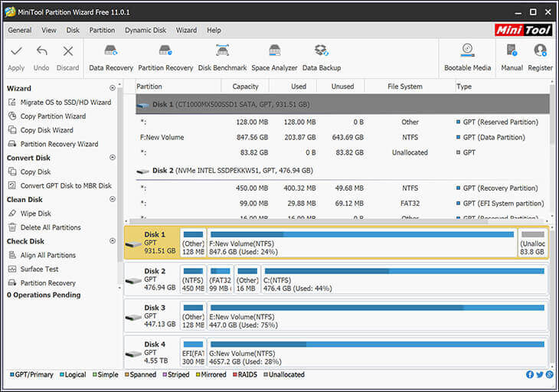Screen dimensions: 559x392
Task: Open the Disk menu
Action: 73,31
